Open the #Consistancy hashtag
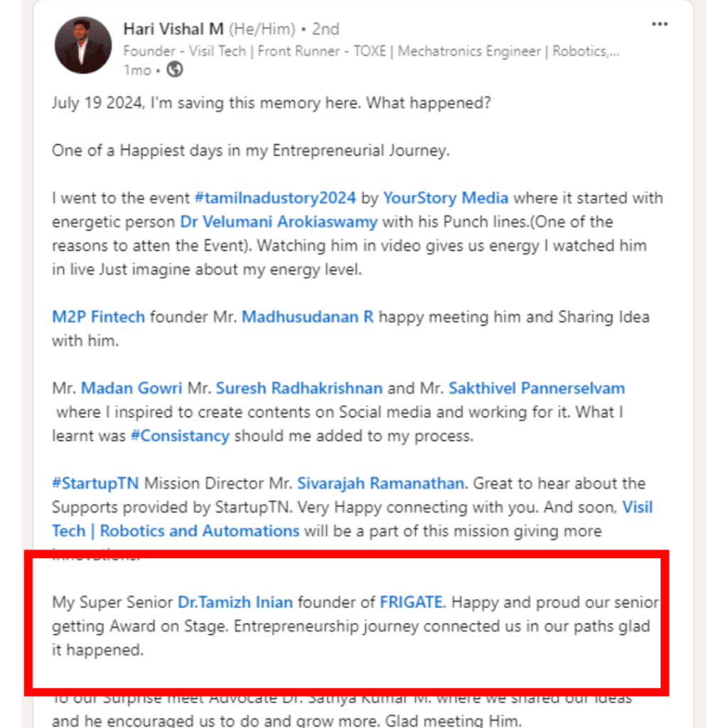The image size is (728, 728). tap(180, 436)
